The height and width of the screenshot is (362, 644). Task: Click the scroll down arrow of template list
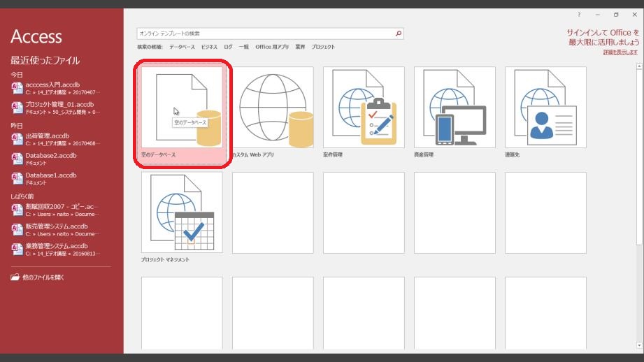point(639,346)
